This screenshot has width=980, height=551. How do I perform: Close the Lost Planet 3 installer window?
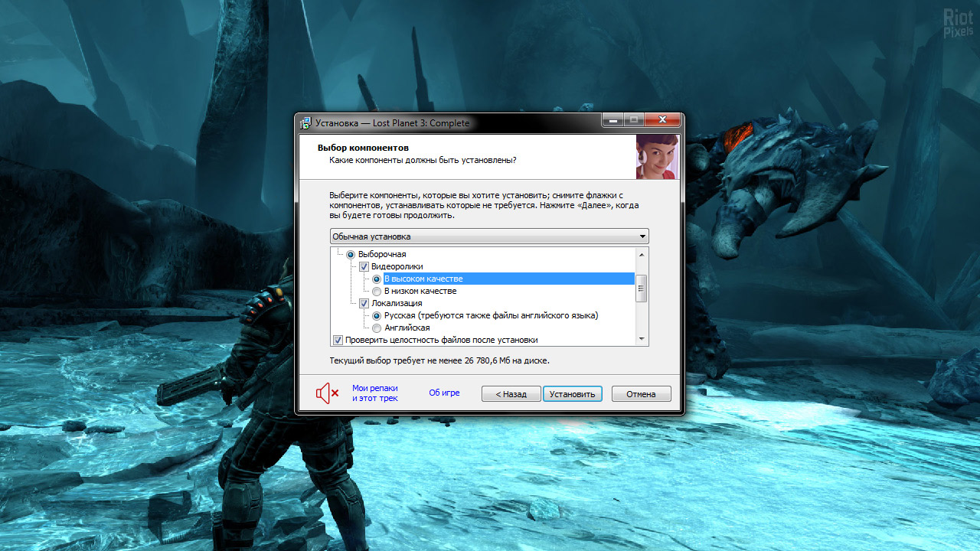662,121
